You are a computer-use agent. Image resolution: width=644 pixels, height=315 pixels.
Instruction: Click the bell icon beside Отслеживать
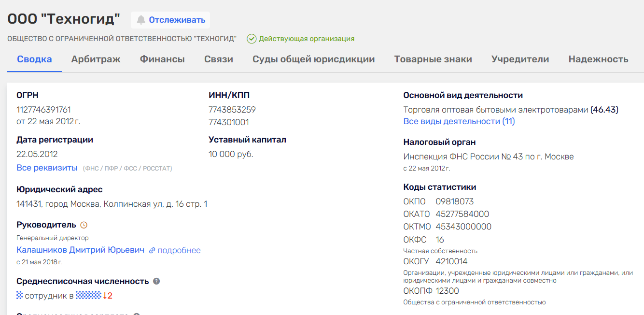tap(141, 20)
